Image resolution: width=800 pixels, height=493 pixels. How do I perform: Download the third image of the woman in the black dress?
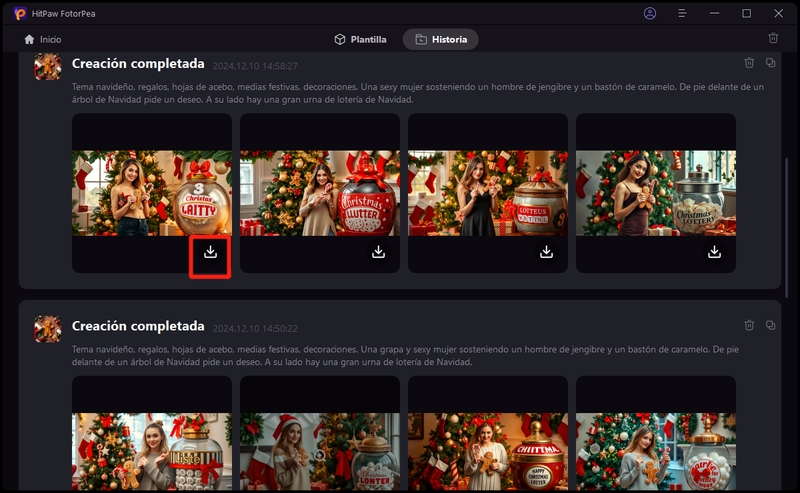point(546,252)
